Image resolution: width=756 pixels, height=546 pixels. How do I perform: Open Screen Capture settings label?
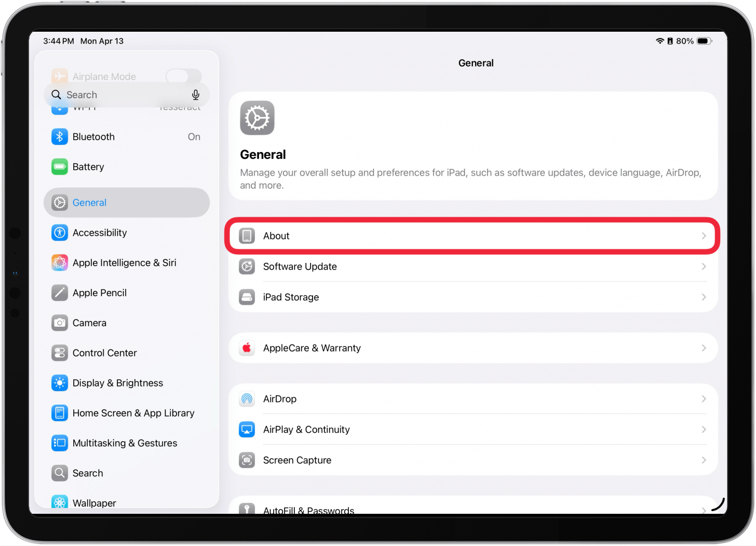tap(298, 460)
